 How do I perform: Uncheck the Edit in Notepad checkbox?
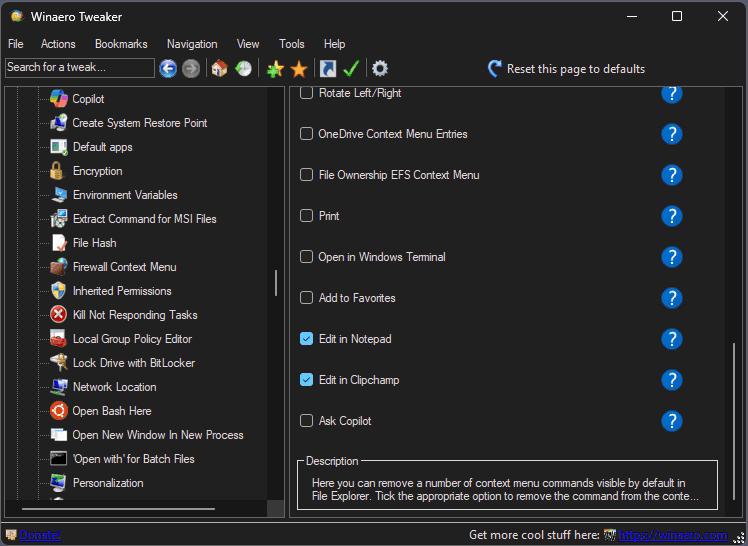[306, 339]
